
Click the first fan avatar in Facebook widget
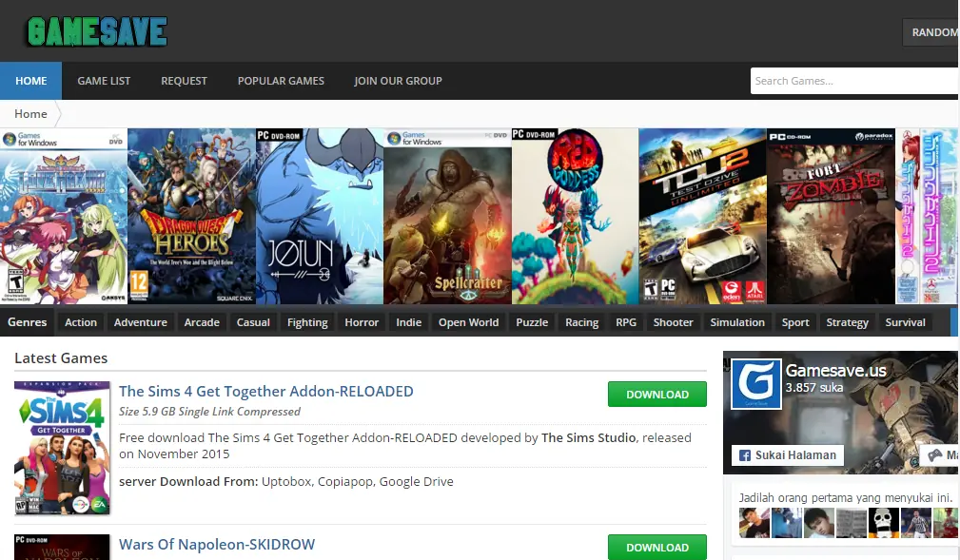pos(754,523)
